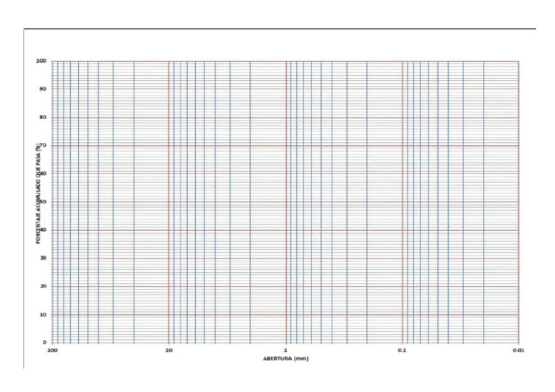Click the Y-axis label 90
Screen dimensions: 555x392
[43, 89]
